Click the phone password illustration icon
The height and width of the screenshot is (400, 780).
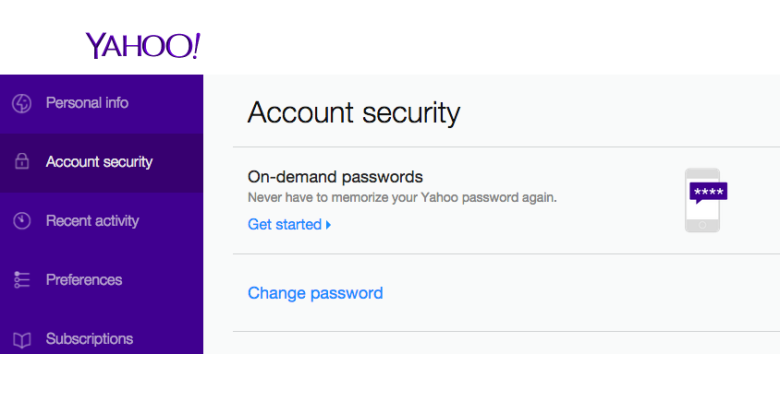click(x=703, y=200)
